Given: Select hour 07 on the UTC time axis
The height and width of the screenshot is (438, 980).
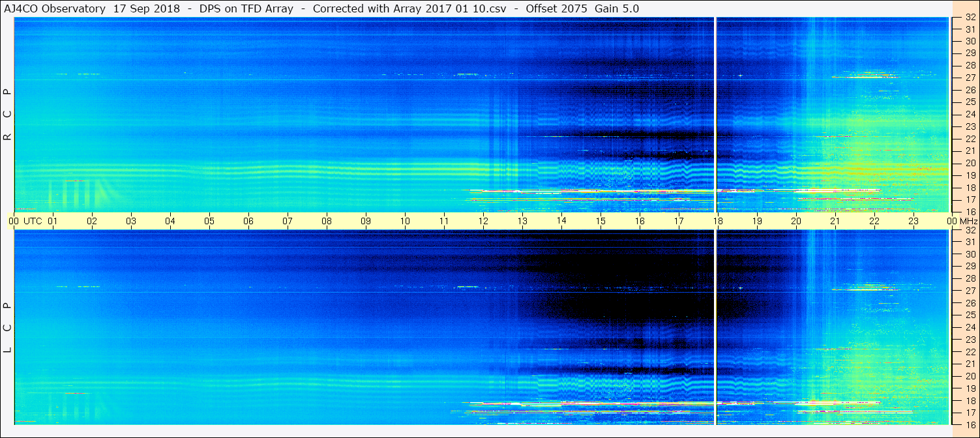Looking at the screenshot, I should click(x=288, y=221).
